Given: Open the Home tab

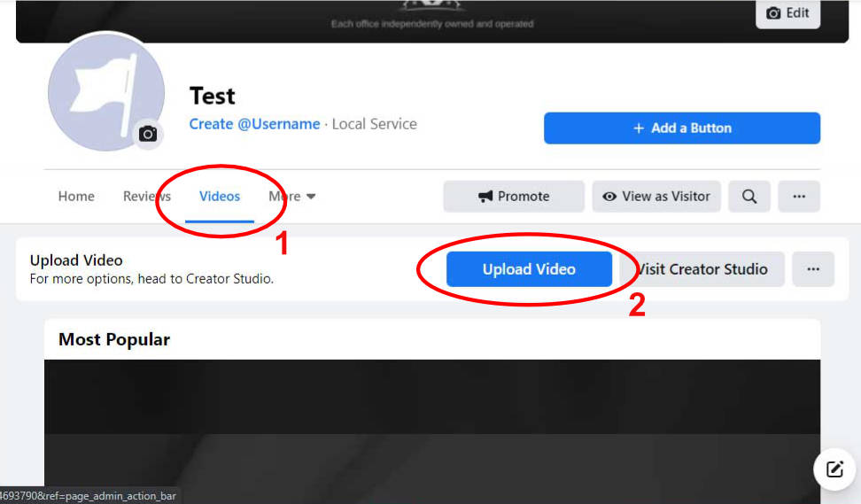Looking at the screenshot, I should point(76,196).
